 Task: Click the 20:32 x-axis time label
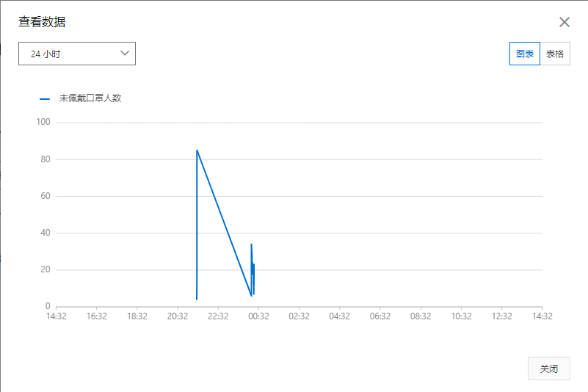pyautogui.click(x=178, y=316)
